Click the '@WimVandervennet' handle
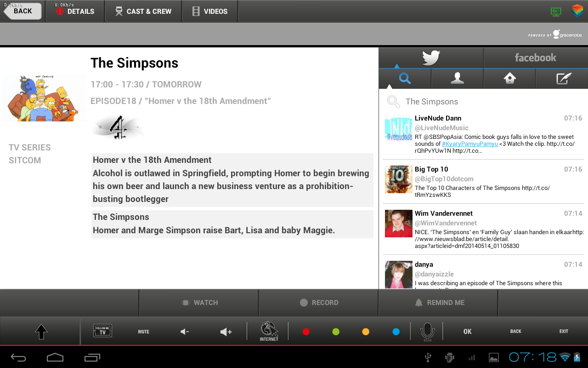588x368 pixels. 446,223
